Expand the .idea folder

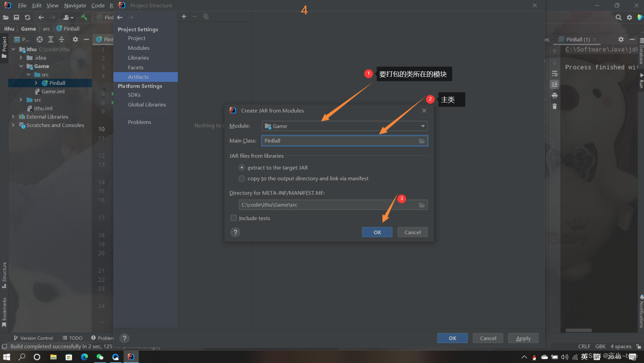click(21, 58)
